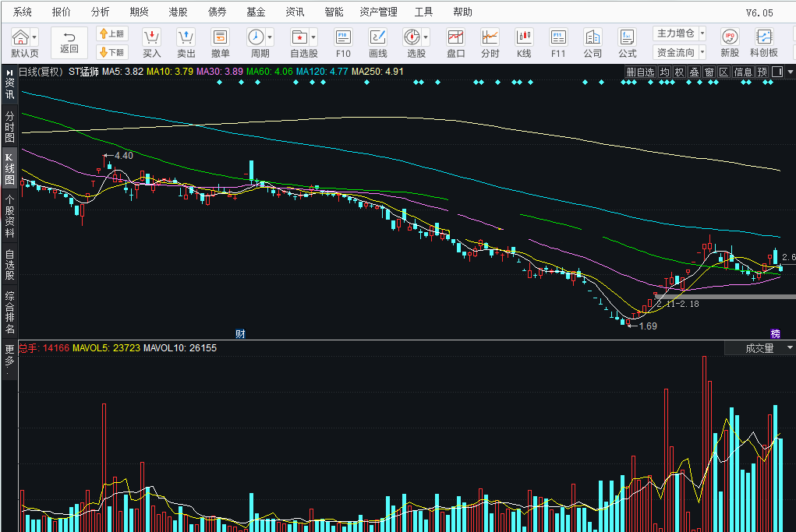Expand the 自选股 dropdown arrow
The height and width of the screenshot is (532, 796).
(313, 37)
